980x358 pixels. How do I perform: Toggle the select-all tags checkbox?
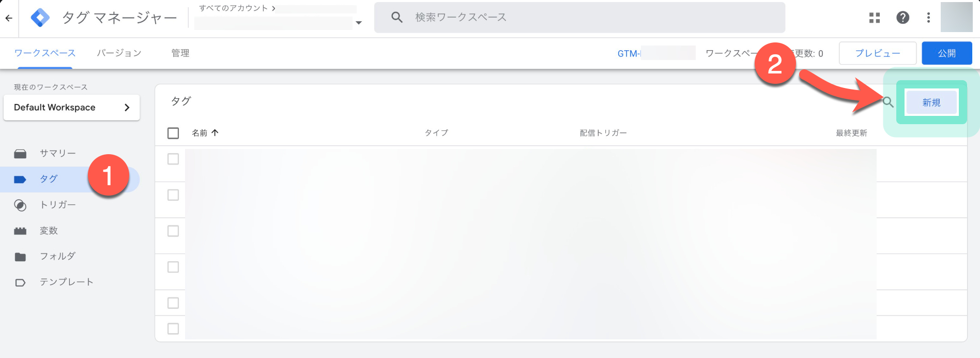174,133
